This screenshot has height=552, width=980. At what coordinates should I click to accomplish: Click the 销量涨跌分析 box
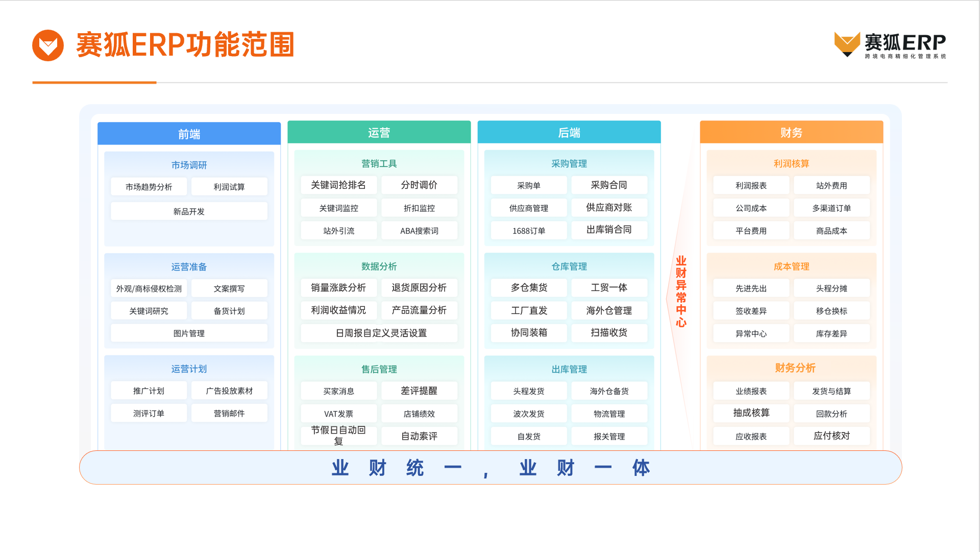338,287
